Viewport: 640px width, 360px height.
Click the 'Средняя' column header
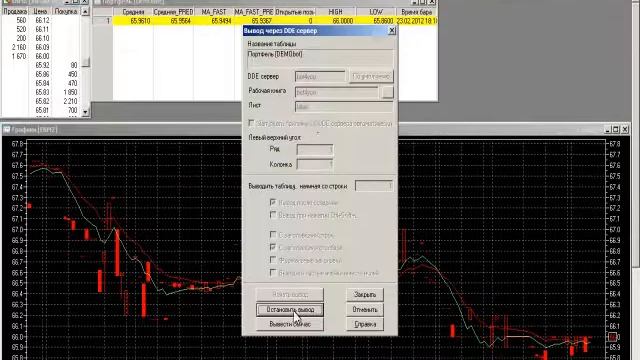point(133,12)
